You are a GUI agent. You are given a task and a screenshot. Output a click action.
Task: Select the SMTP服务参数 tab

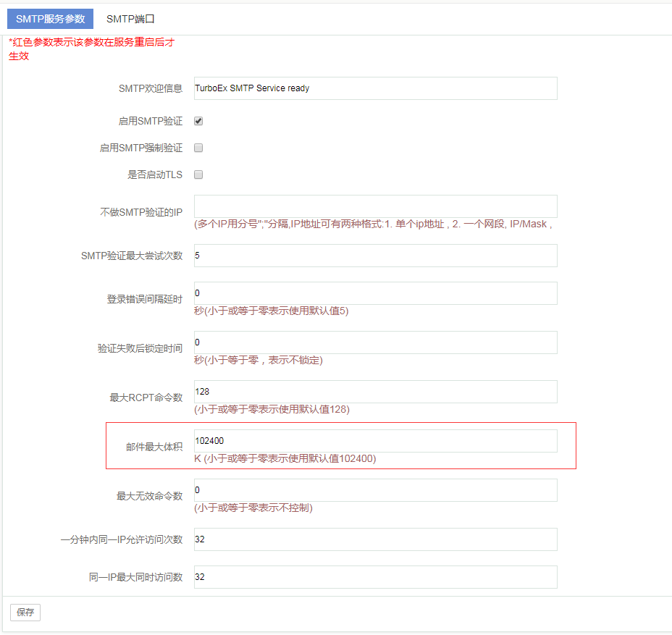click(50, 19)
